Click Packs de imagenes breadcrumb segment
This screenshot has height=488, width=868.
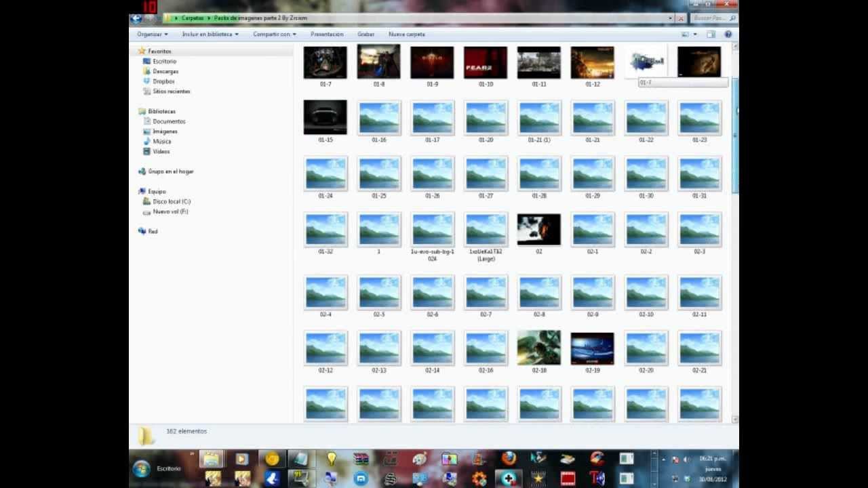tap(260, 18)
